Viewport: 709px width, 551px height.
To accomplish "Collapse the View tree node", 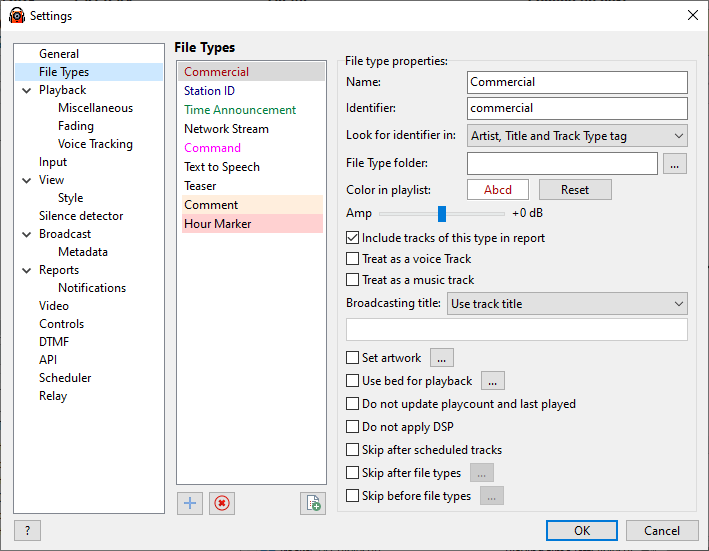I will tap(27, 180).
